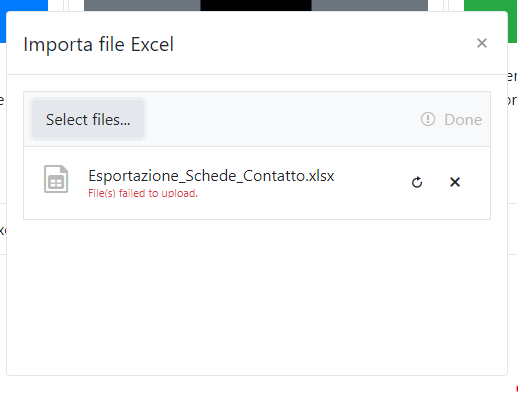518x403 pixels.
Task: Click the Done upload status label
Action: coord(463,120)
